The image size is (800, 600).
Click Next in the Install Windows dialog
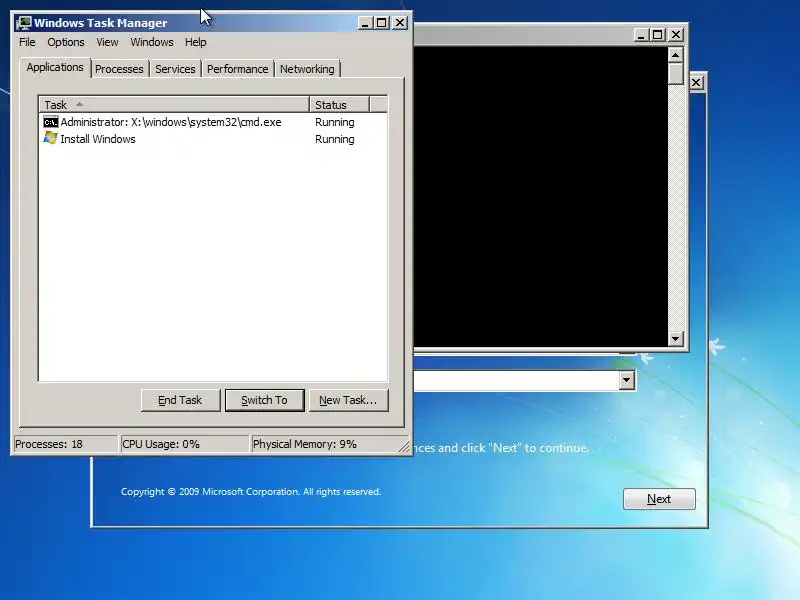659,498
